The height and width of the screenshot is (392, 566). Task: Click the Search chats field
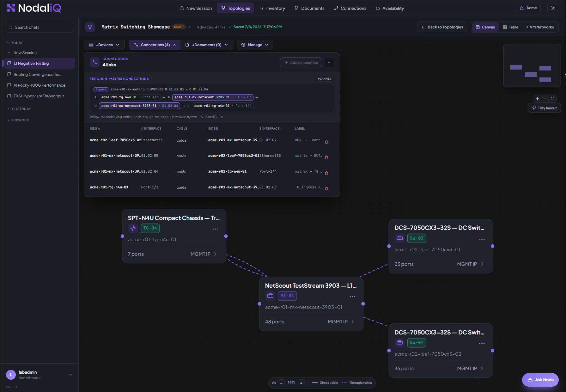click(x=39, y=27)
